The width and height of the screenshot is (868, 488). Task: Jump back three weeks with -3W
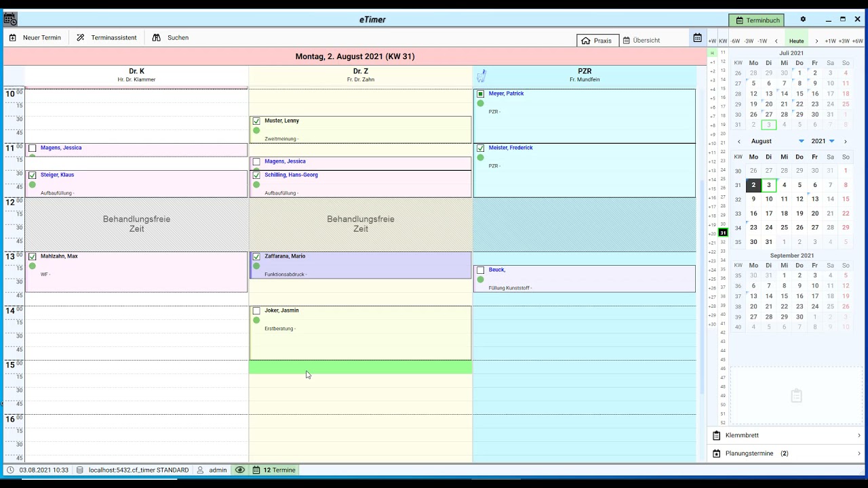(749, 41)
